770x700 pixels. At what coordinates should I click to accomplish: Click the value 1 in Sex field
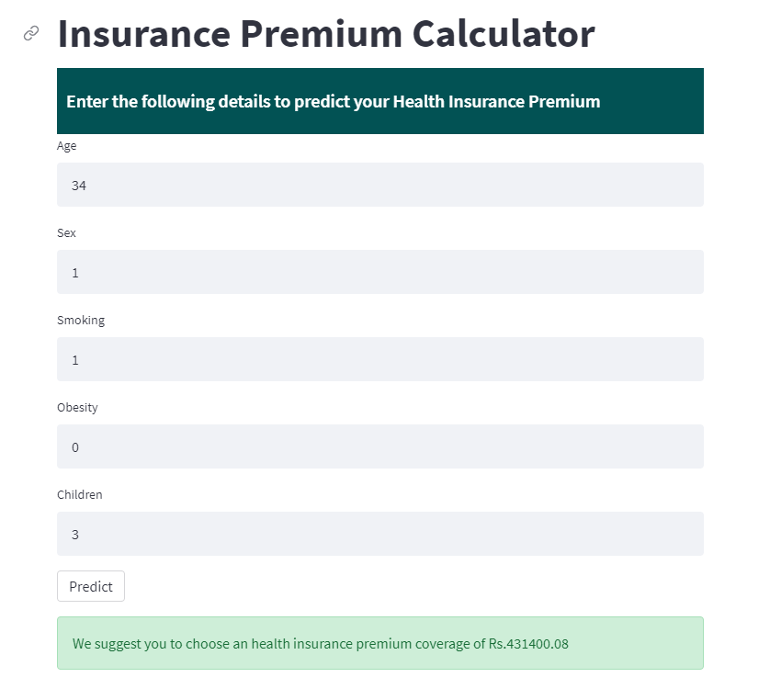75,273
